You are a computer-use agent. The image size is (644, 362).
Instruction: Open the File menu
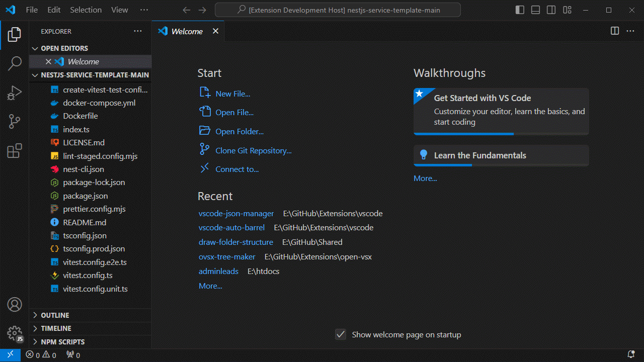point(32,10)
